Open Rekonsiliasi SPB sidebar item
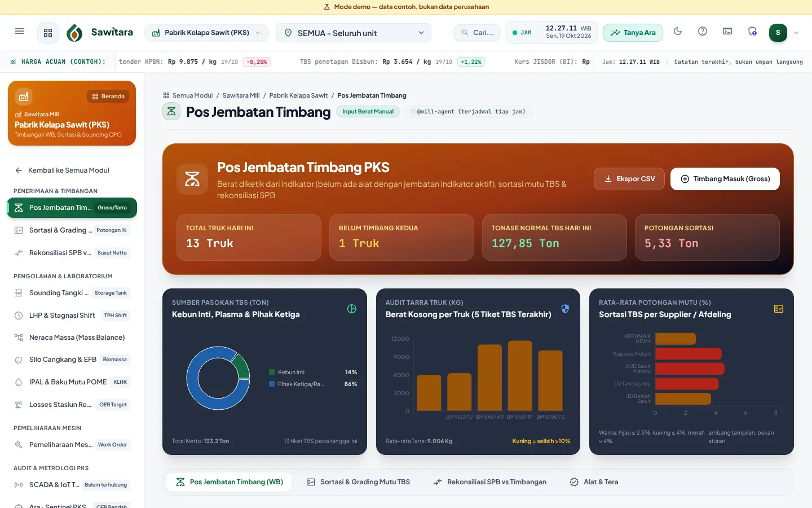 coord(72,253)
